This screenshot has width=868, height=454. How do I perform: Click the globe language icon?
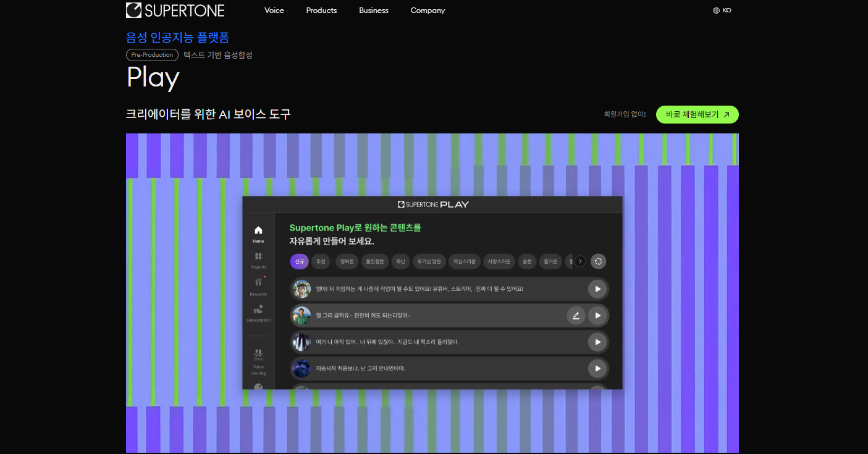(x=716, y=11)
